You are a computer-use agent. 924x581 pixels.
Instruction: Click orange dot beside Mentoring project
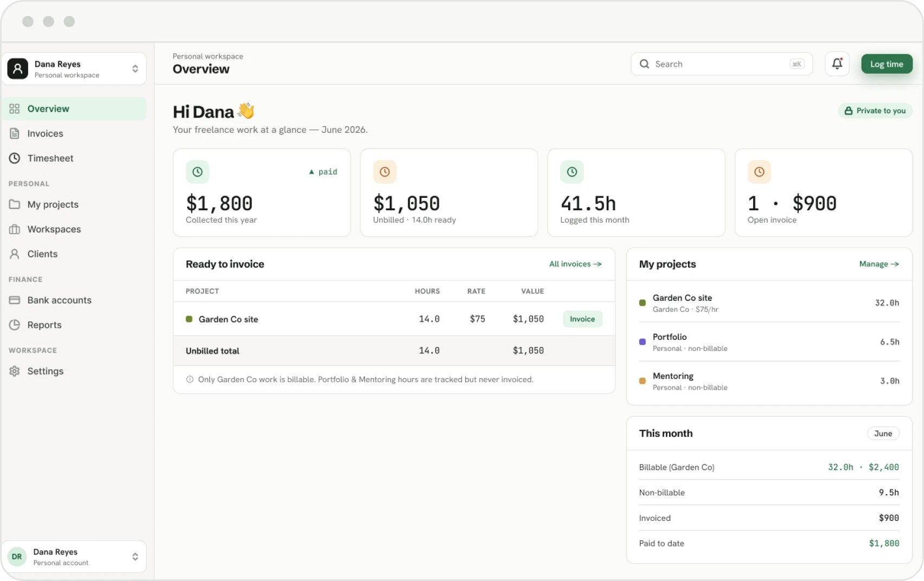pyautogui.click(x=643, y=381)
